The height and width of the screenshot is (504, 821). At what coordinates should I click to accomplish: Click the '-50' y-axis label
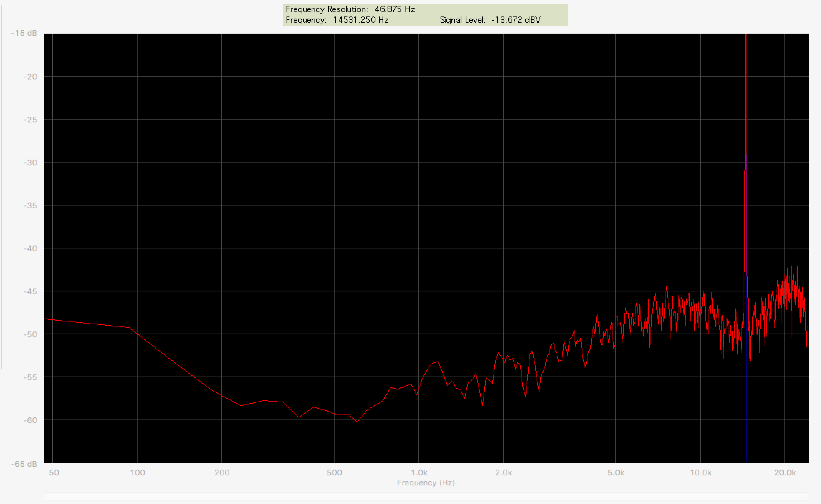30,334
